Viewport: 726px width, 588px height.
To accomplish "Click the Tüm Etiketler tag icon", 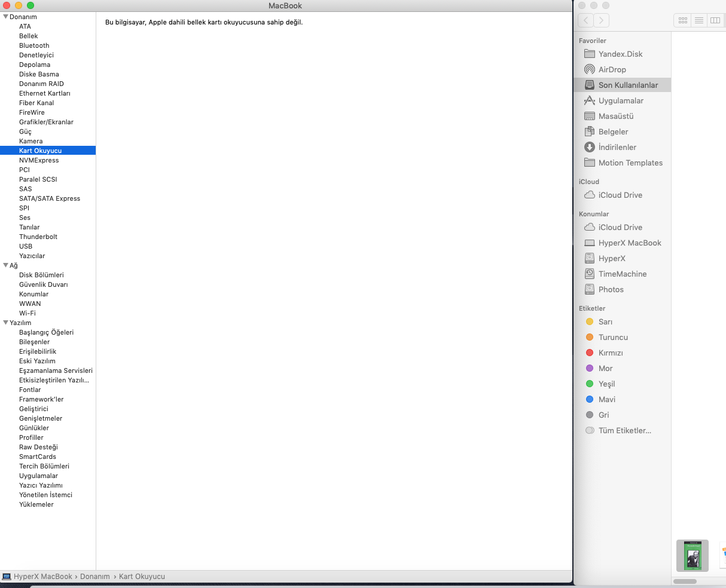I will click(590, 430).
